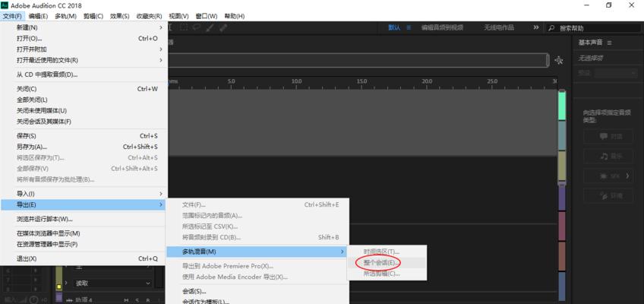
Task: Select the spot healing brush tool icon
Action: tap(223, 27)
